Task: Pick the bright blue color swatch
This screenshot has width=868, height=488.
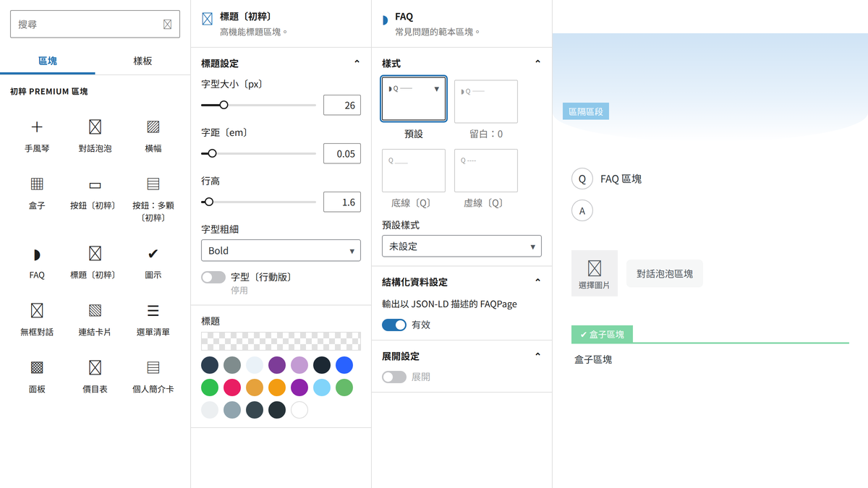Action: point(344,364)
